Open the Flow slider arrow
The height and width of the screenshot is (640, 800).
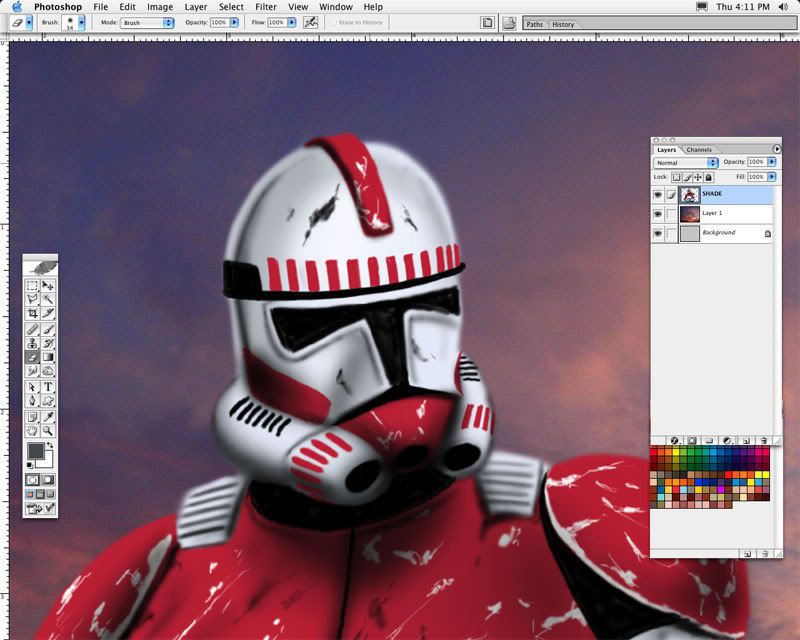click(292, 22)
